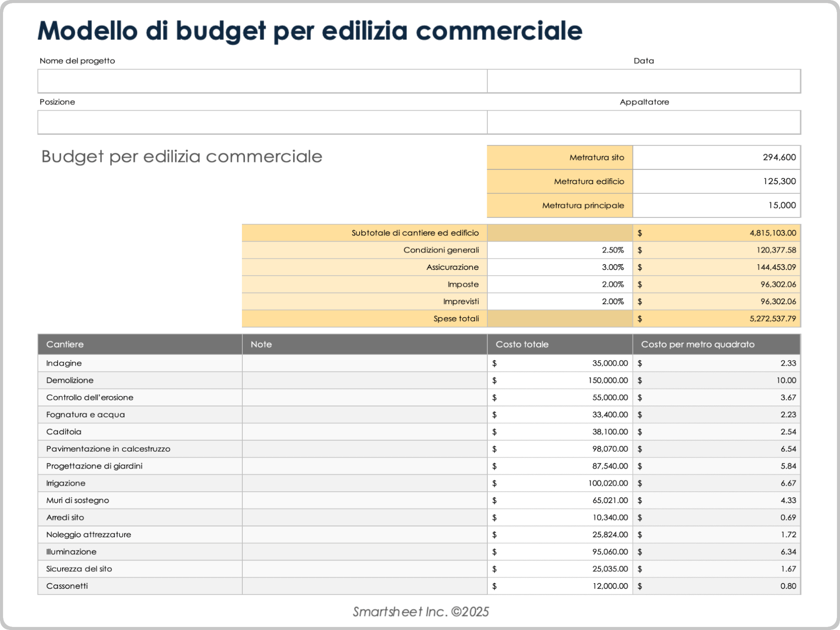The height and width of the screenshot is (630, 840).
Task: Select the Demolizione row label
Action: [70, 381]
